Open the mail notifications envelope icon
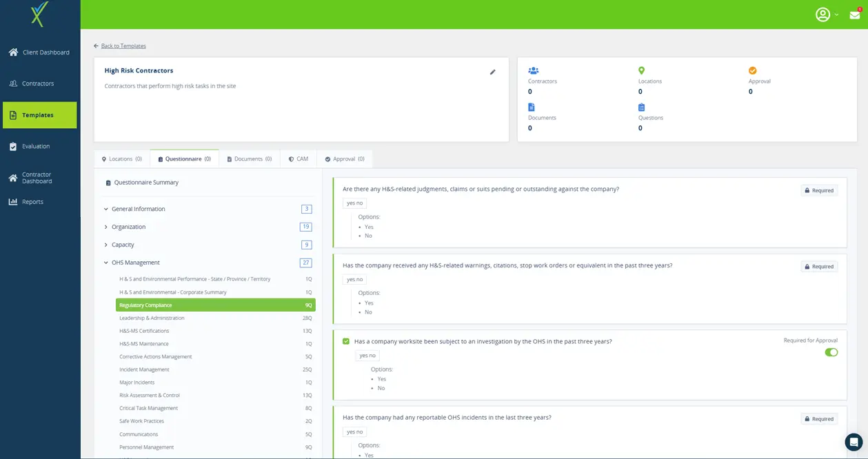This screenshot has width=868, height=459. click(x=855, y=14)
